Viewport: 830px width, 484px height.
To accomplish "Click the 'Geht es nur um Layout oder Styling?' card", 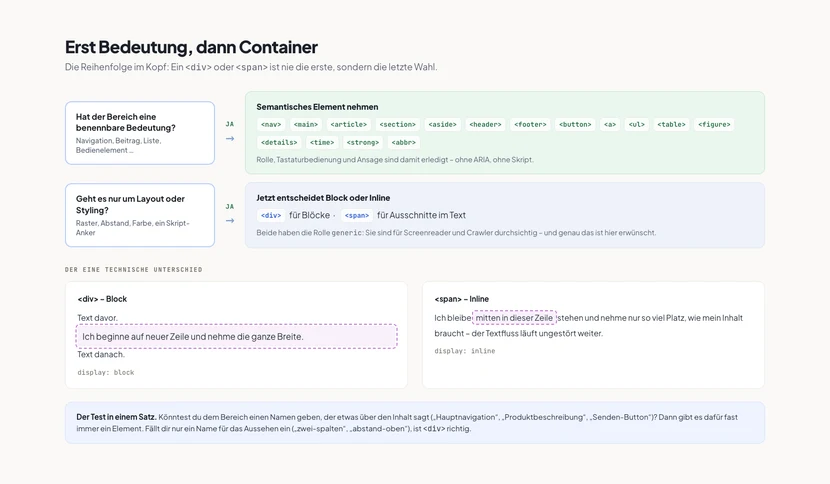I will click(140, 215).
